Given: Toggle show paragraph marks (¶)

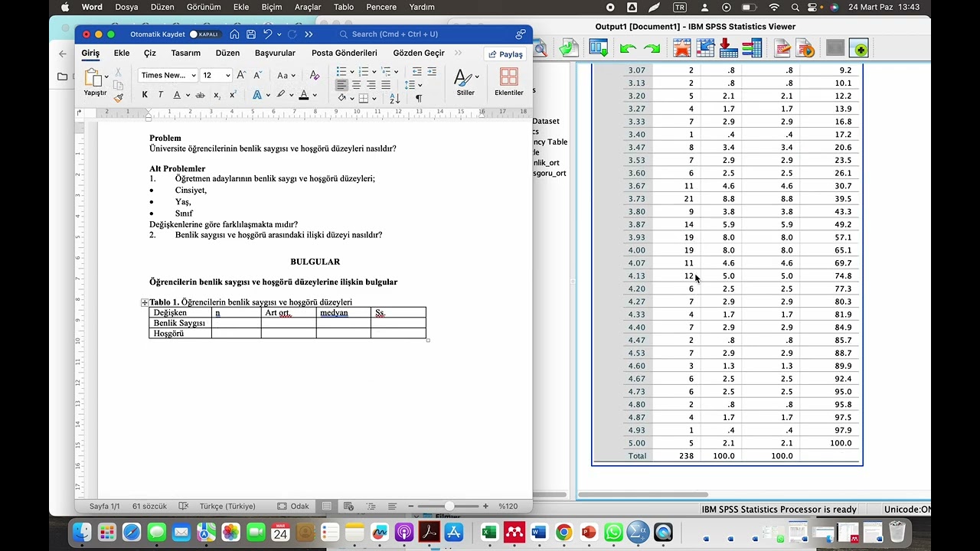Looking at the screenshot, I should pyautogui.click(x=419, y=98).
